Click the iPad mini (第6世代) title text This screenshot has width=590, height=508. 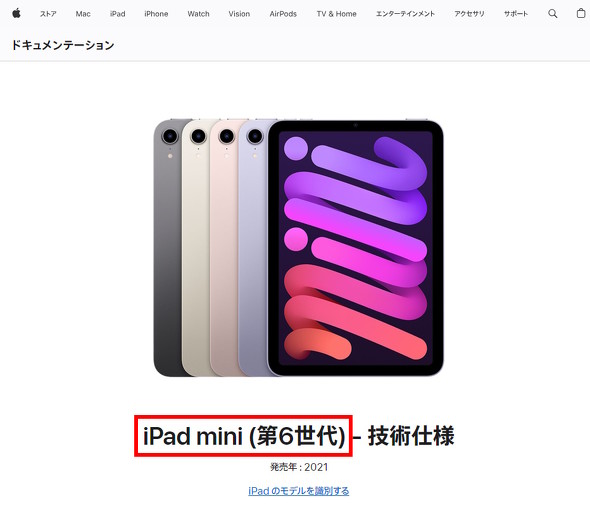[x=244, y=436]
